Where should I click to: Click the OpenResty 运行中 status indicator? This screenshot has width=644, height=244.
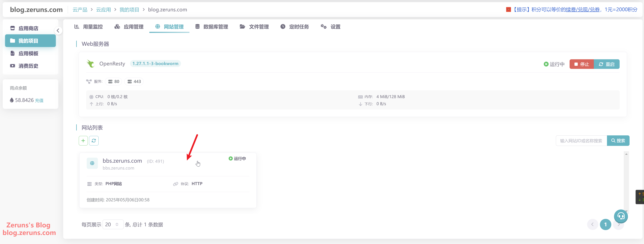click(x=554, y=64)
